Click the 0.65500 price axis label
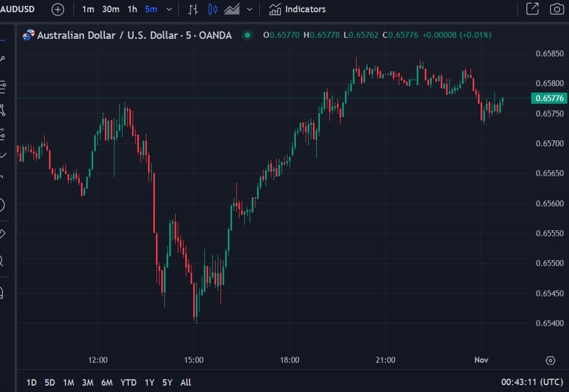The height and width of the screenshot is (392, 569). click(x=549, y=263)
